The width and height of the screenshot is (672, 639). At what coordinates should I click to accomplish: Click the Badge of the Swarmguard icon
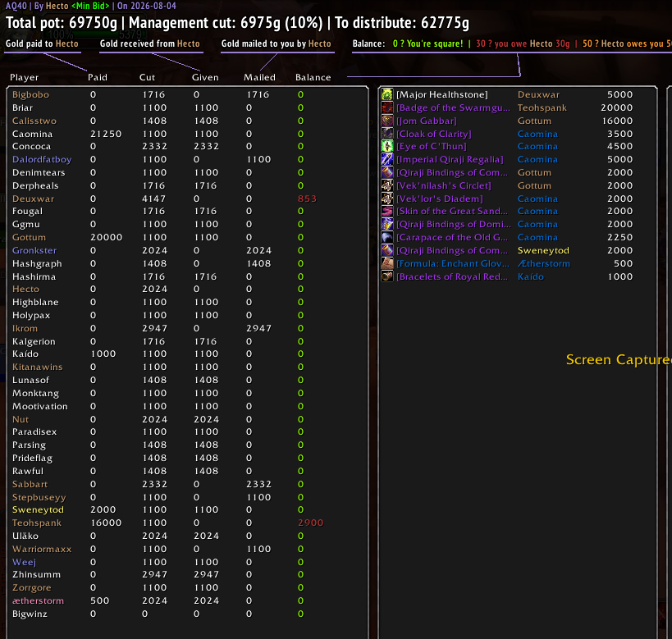[387, 107]
